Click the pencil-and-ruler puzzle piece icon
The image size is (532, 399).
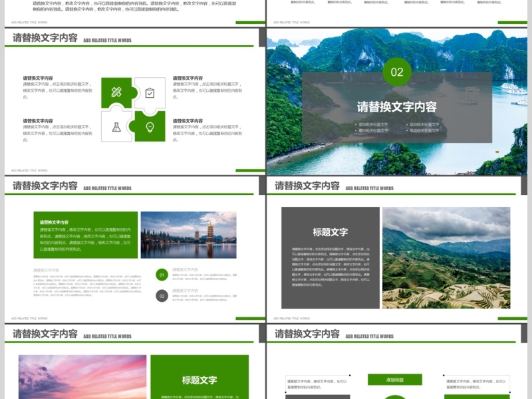[116, 92]
